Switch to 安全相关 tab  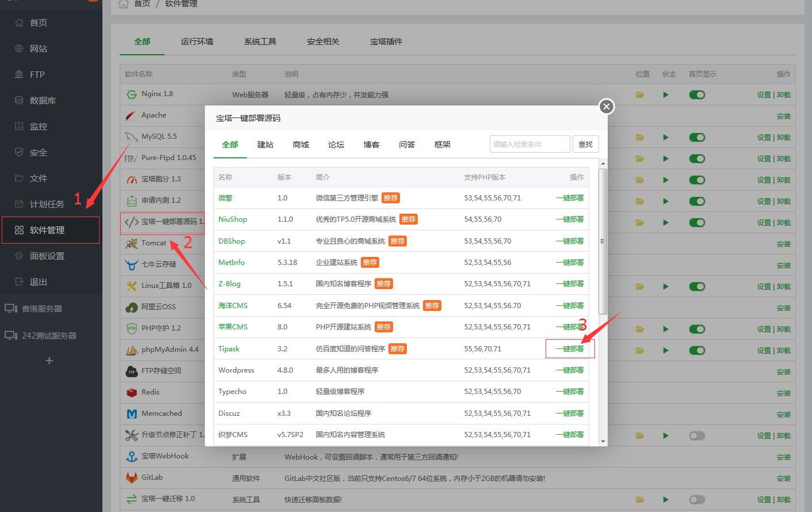point(323,41)
